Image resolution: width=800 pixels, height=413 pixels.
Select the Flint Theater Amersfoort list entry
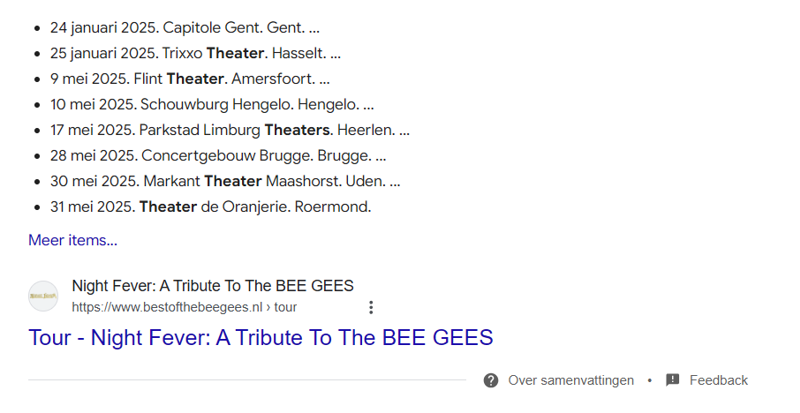pyautogui.click(x=190, y=79)
